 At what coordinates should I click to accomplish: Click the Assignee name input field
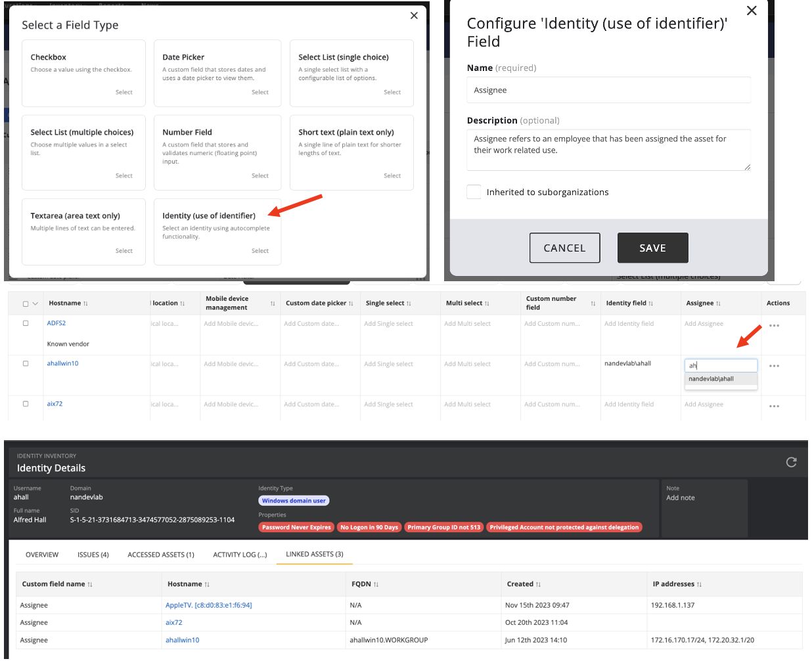[x=608, y=90]
